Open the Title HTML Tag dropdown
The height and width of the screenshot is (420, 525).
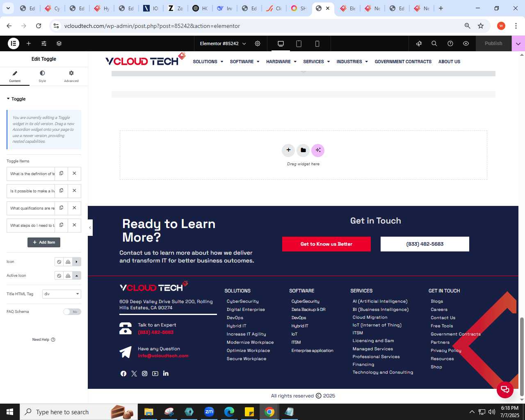(61, 294)
